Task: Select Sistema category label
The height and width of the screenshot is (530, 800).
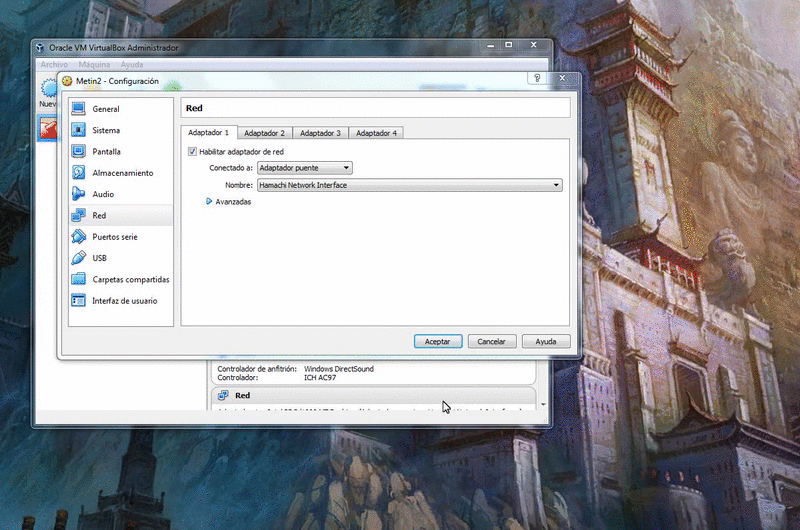Action: point(106,131)
